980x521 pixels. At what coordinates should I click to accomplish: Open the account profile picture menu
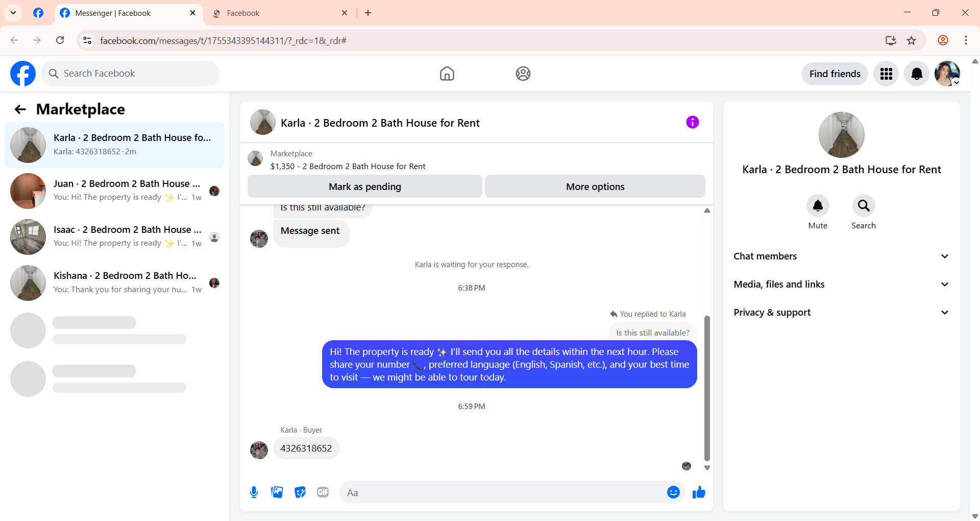(x=947, y=74)
